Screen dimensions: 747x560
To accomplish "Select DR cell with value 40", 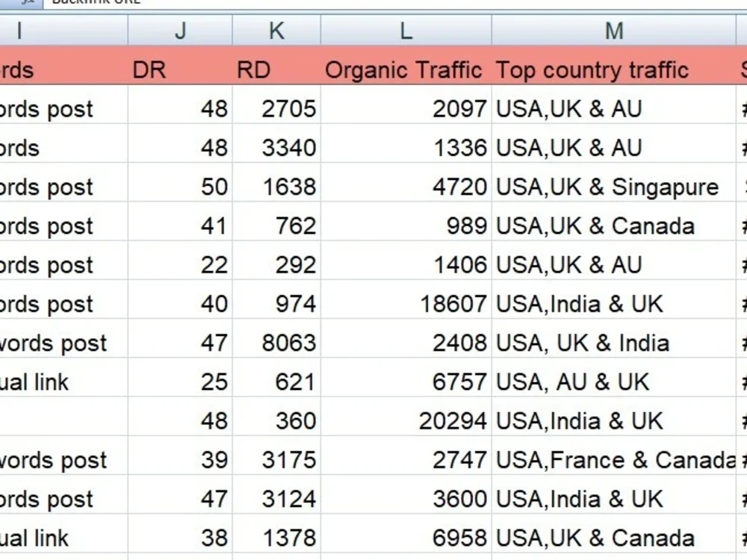I will 180,300.
